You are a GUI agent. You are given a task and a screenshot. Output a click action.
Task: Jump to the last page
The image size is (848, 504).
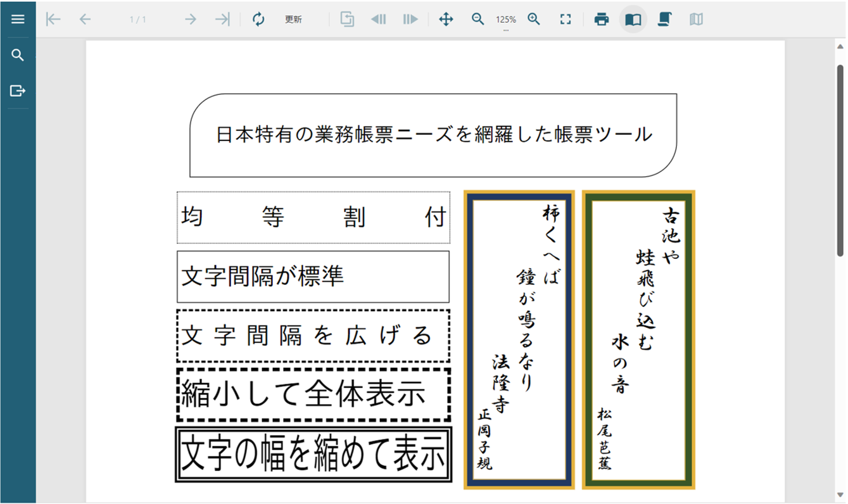[222, 19]
